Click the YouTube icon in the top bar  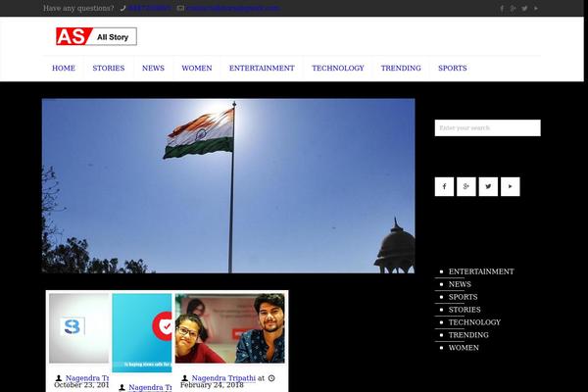(536, 8)
